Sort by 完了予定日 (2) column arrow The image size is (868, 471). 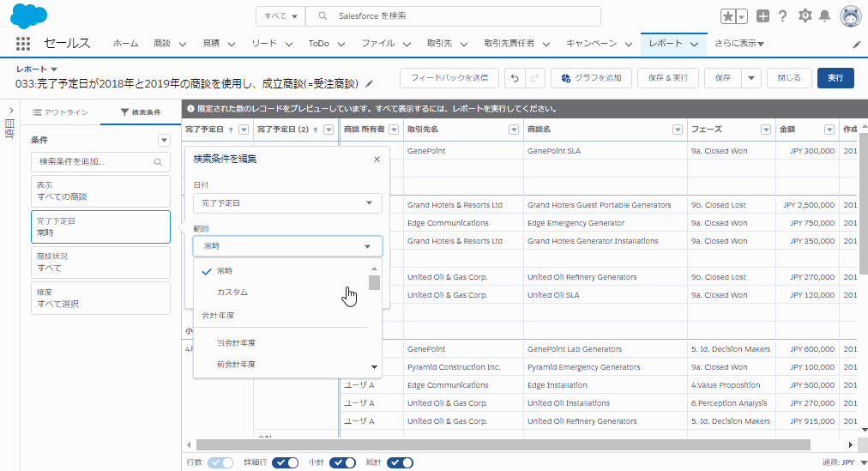(316, 130)
